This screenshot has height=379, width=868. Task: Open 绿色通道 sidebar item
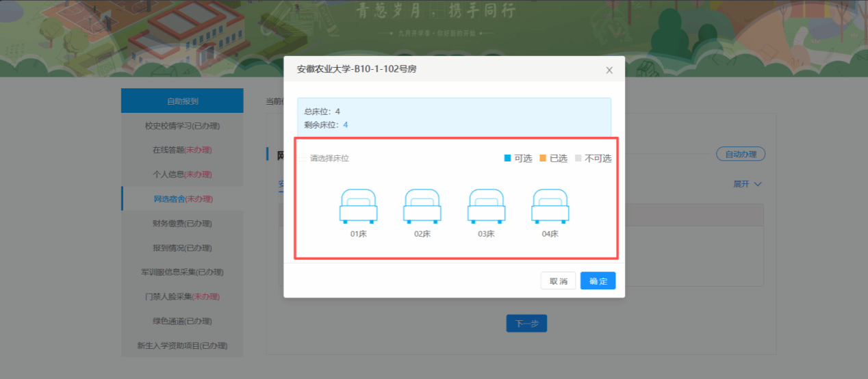pos(182,321)
